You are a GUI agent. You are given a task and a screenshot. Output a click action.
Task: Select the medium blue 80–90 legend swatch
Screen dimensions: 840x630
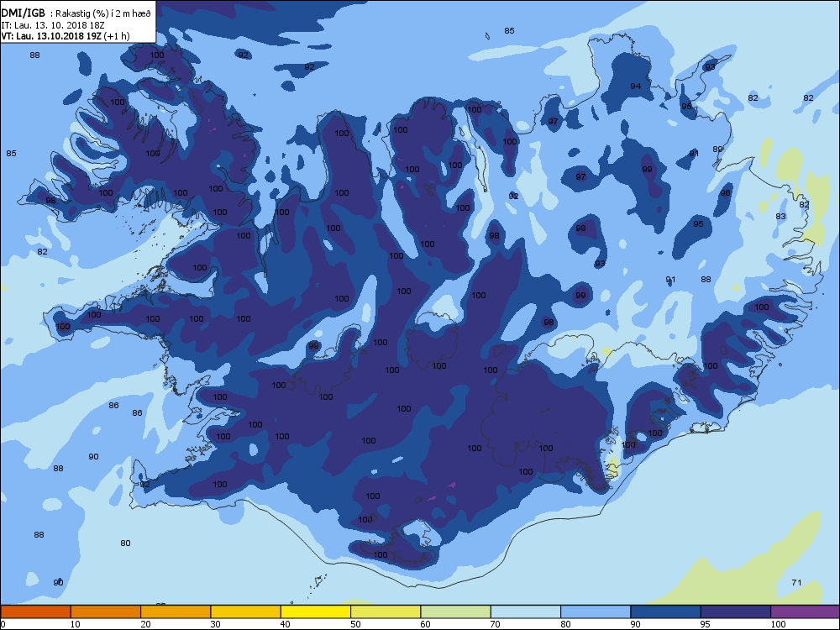[596, 612]
